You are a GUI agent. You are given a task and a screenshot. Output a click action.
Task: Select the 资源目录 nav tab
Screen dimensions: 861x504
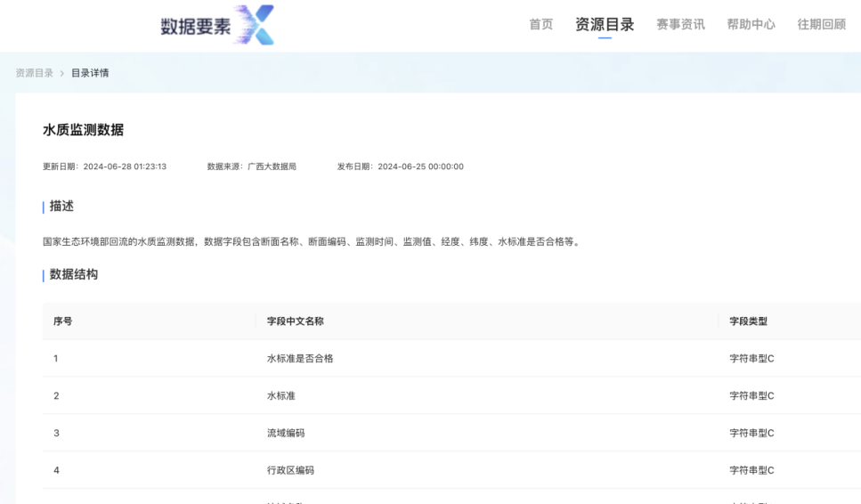(x=605, y=24)
